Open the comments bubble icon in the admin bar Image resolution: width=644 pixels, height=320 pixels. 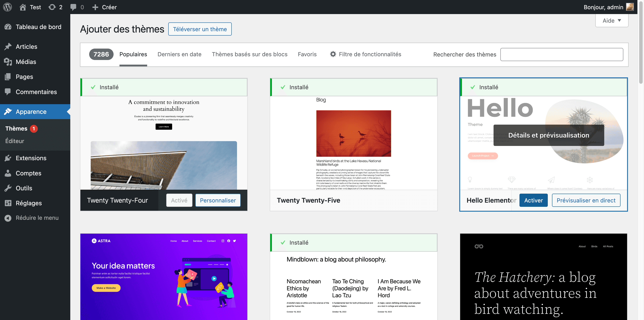[x=73, y=7]
